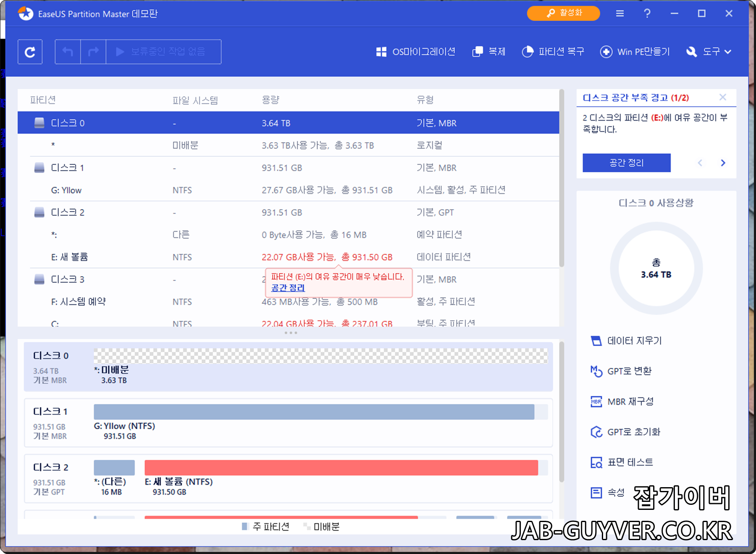Viewport: 756px width, 554px height.
Task: Click the three-dot pane splitter handle
Action: (x=291, y=333)
